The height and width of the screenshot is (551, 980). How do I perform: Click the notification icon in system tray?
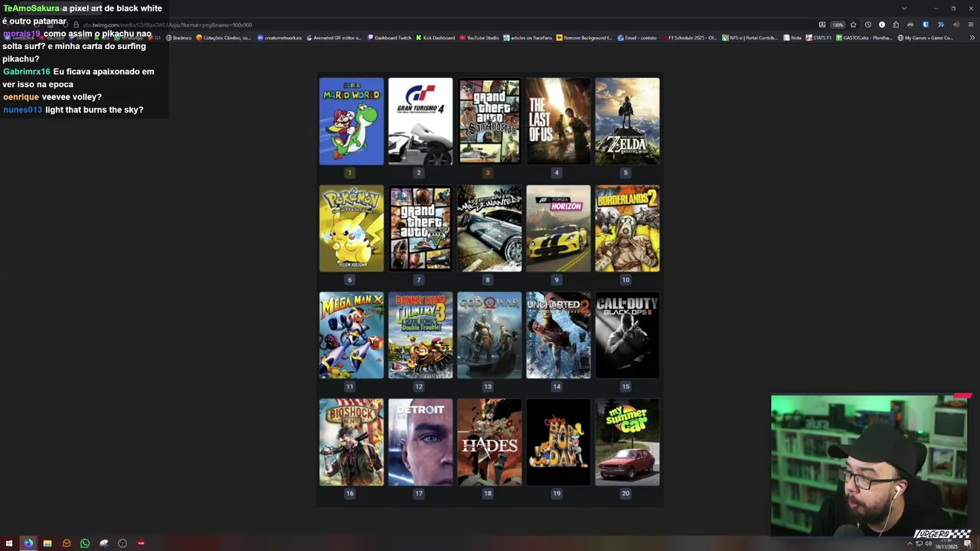pyautogui.click(x=968, y=543)
